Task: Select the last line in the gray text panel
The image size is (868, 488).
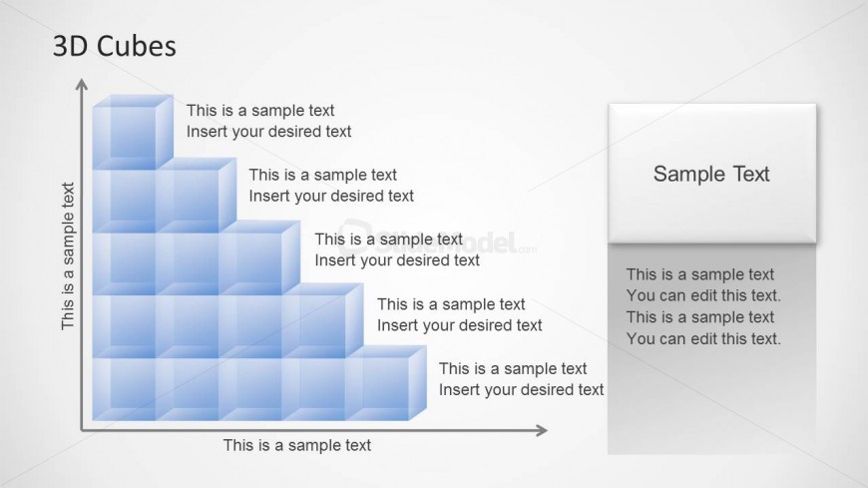Action: (703, 338)
